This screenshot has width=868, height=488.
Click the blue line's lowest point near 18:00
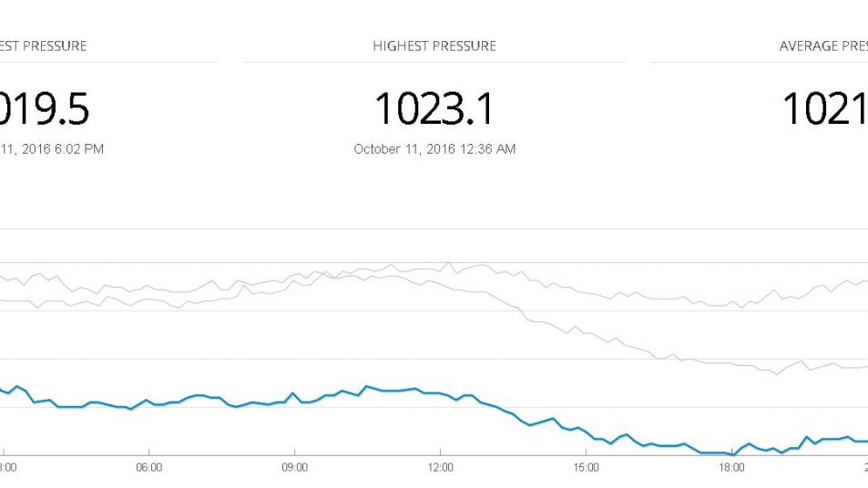tap(731, 453)
